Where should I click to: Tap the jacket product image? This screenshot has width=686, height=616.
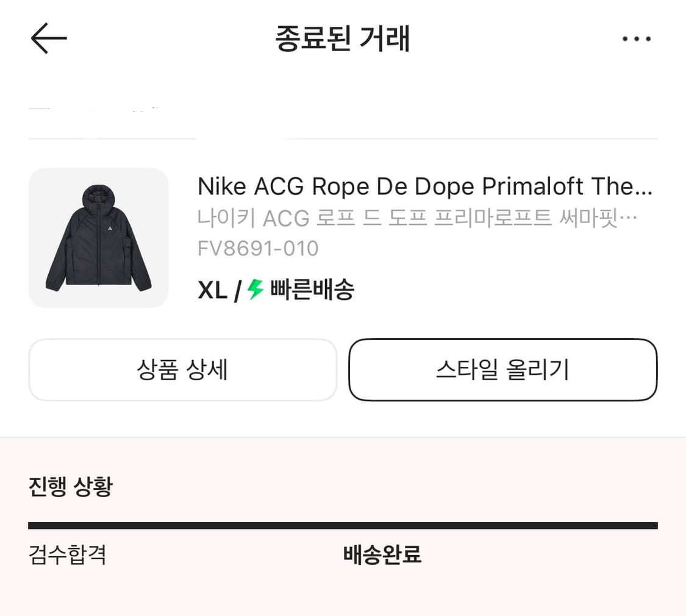[98, 238]
